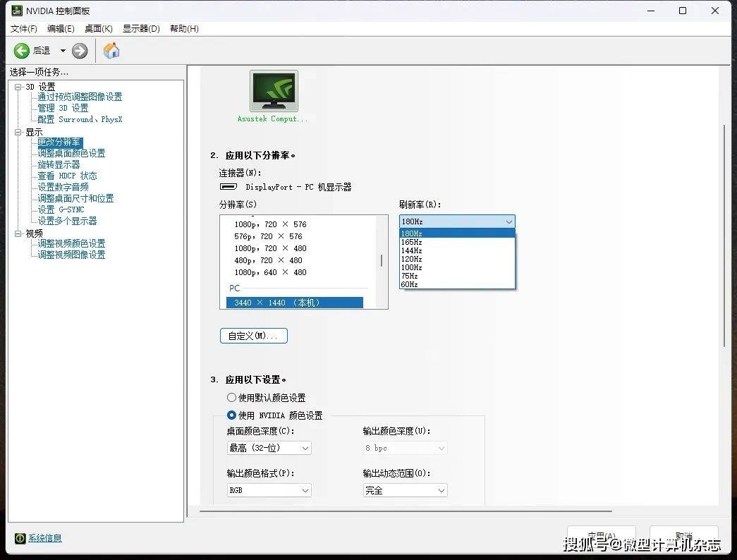Select the 使用默认颜色设置 radio button
The width and height of the screenshot is (737, 560).
coord(231,398)
